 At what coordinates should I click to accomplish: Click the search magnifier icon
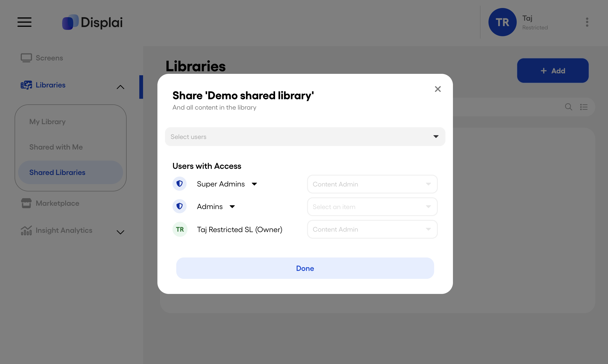tap(568, 107)
